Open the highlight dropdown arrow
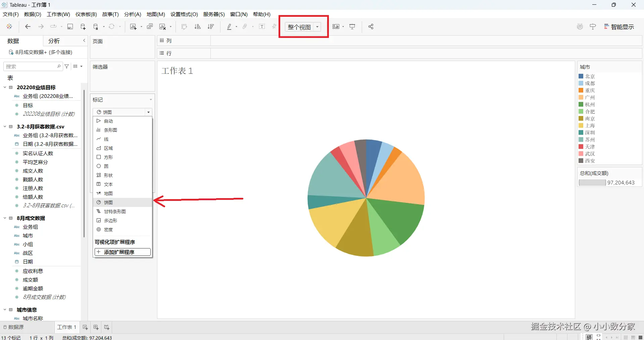 pos(237,26)
